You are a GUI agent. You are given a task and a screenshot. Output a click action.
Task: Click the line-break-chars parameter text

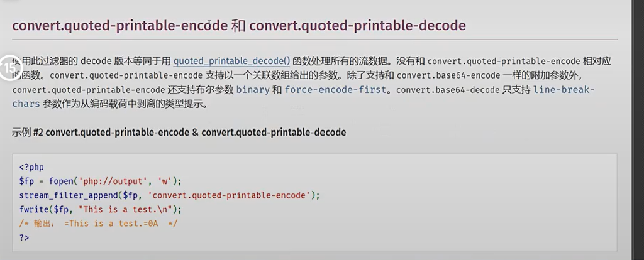pos(304,97)
